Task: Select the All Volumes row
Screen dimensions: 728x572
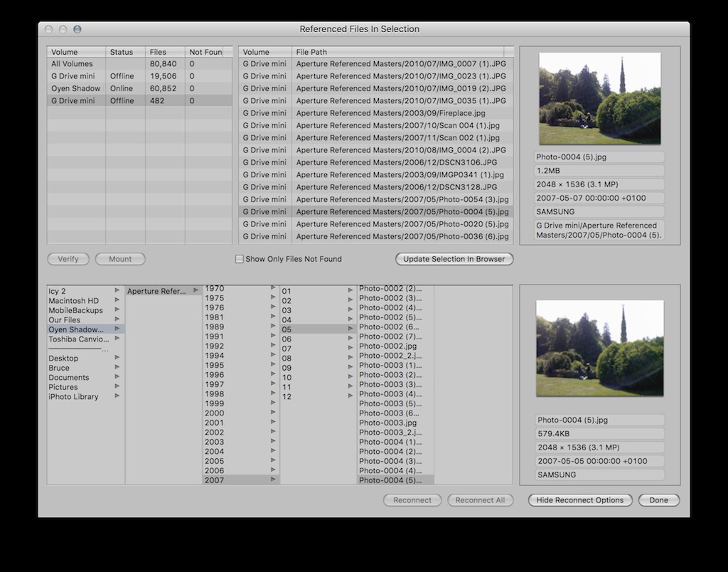Action: [x=139, y=63]
